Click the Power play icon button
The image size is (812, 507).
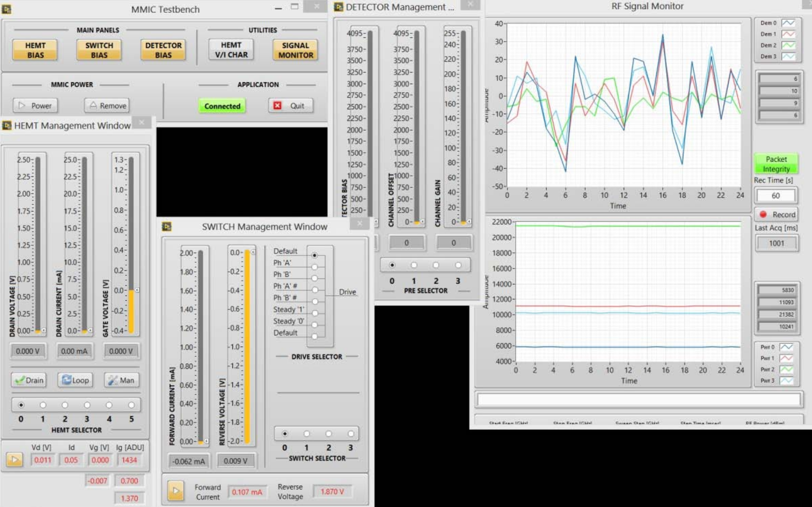[x=35, y=106]
